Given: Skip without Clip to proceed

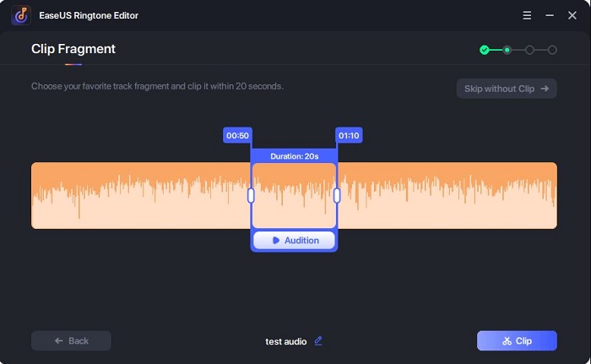Looking at the screenshot, I should (507, 89).
